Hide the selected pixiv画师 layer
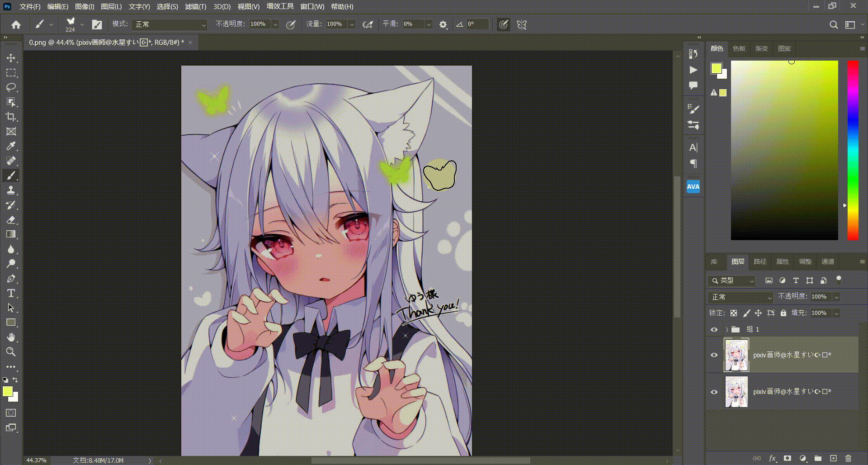Image resolution: width=868 pixels, height=465 pixels. coord(714,355)
